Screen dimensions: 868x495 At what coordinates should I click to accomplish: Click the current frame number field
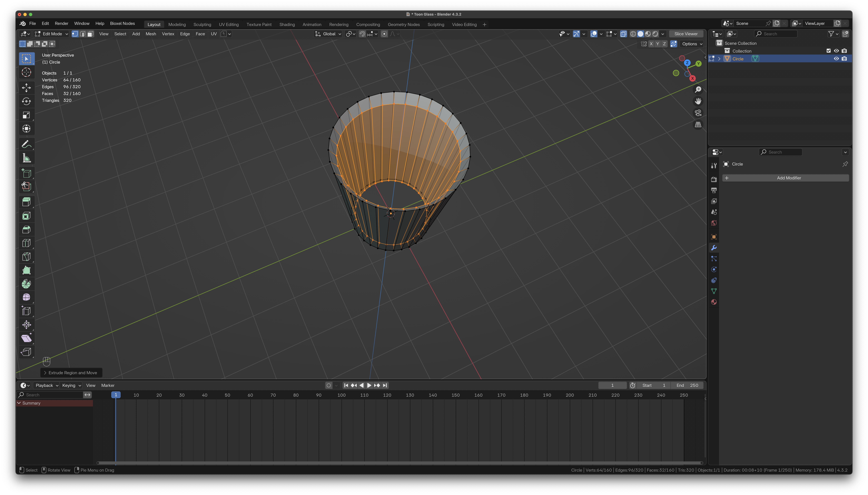(612, 385)
